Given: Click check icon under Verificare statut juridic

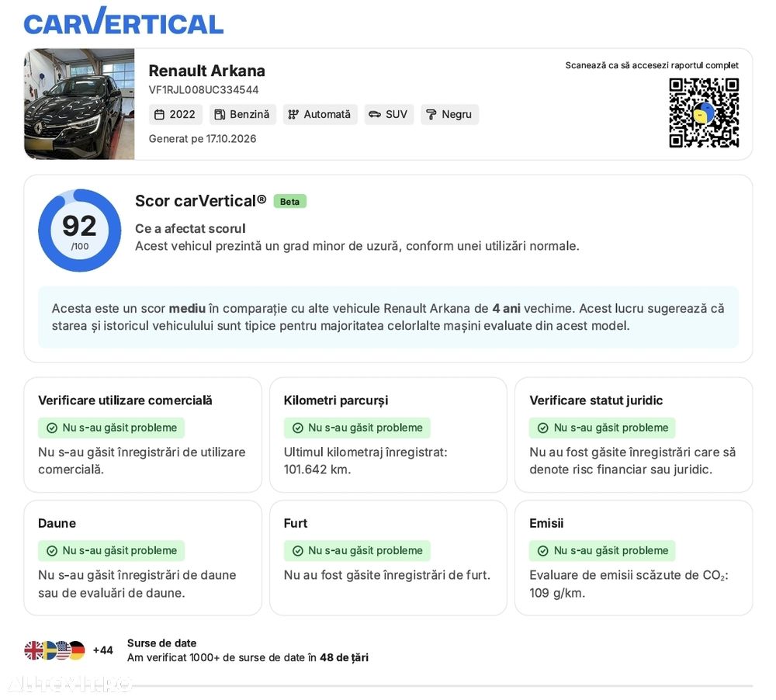Looking at the screenshot, I should coord(543,428).
